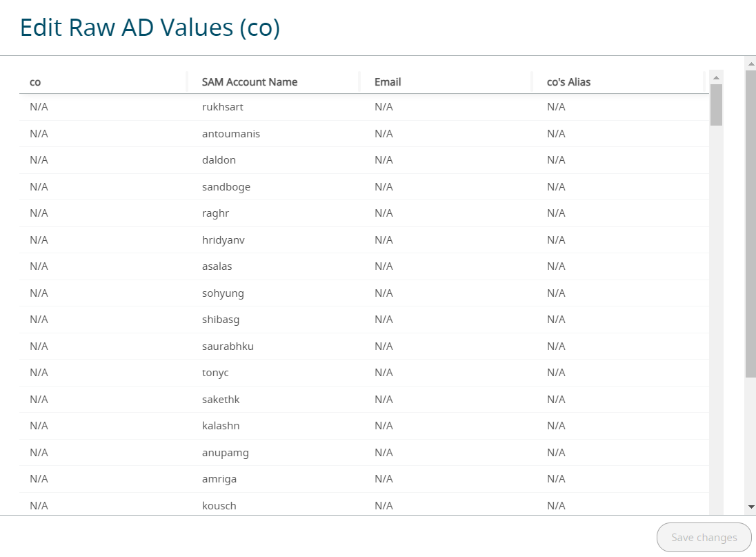Click the inner table scrollbar thumb

tap(716, 104)
